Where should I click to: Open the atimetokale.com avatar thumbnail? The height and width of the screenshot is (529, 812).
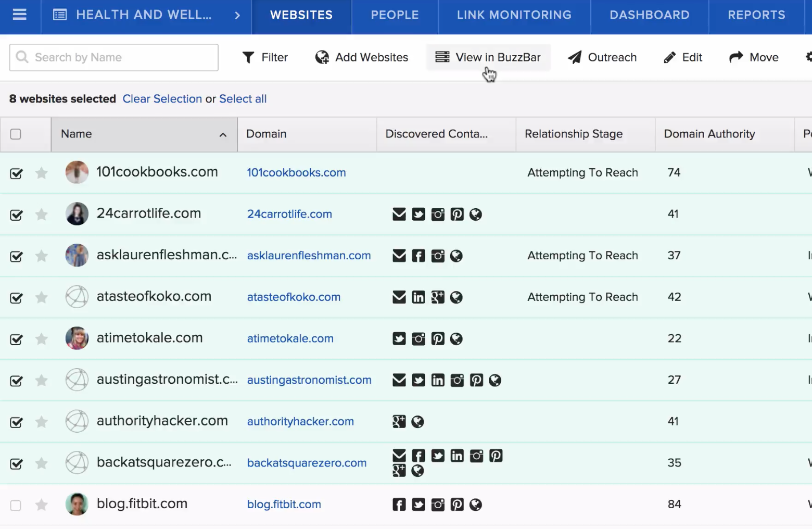tap(77, 338)
